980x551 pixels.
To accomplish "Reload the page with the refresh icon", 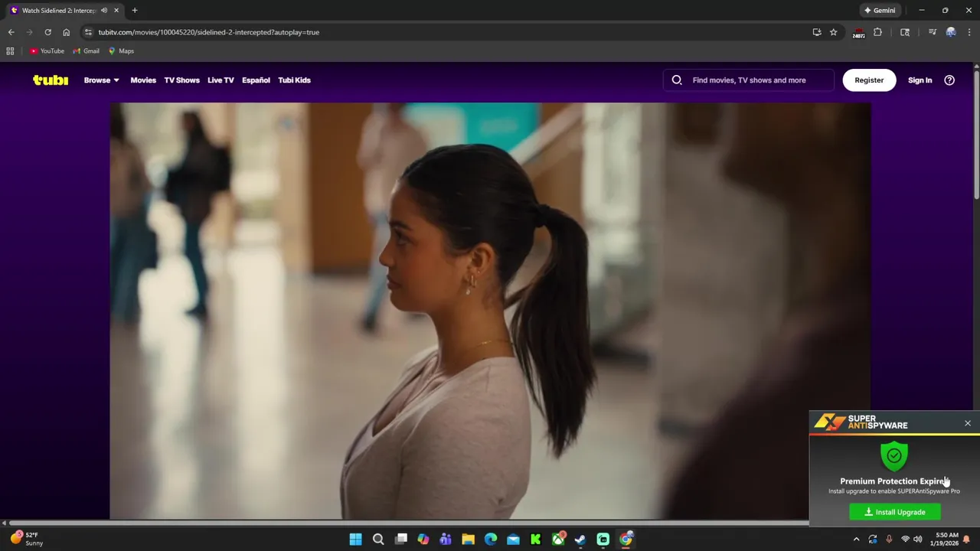I will tap(47, 32).
